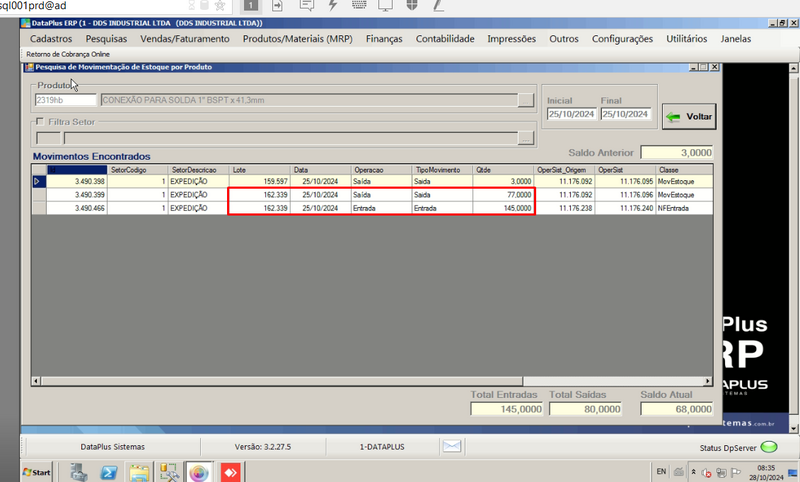800x482 pixels.
Task: Sort by the Qtde column header
Action: (x=503, y=170)
